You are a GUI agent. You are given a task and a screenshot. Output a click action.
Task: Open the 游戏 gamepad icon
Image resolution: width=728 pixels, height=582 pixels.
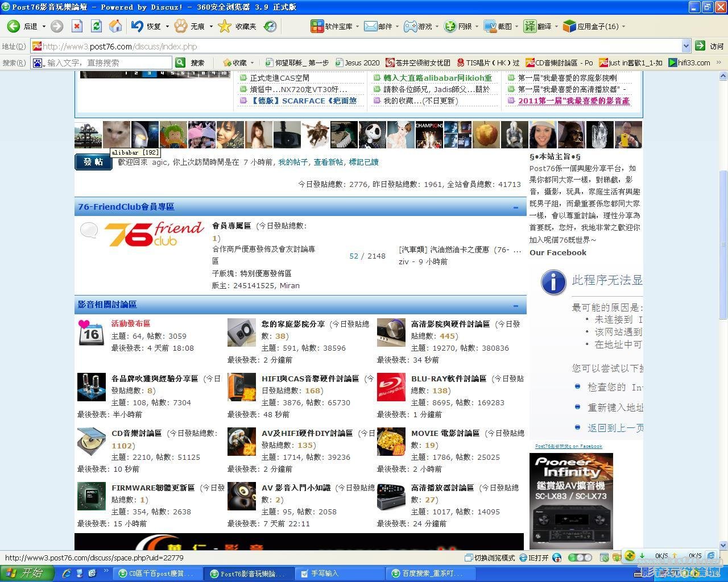[x=410, y=26]
